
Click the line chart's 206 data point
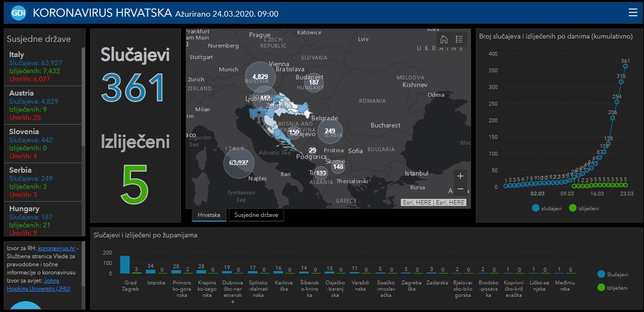click(x=613, y=118)
